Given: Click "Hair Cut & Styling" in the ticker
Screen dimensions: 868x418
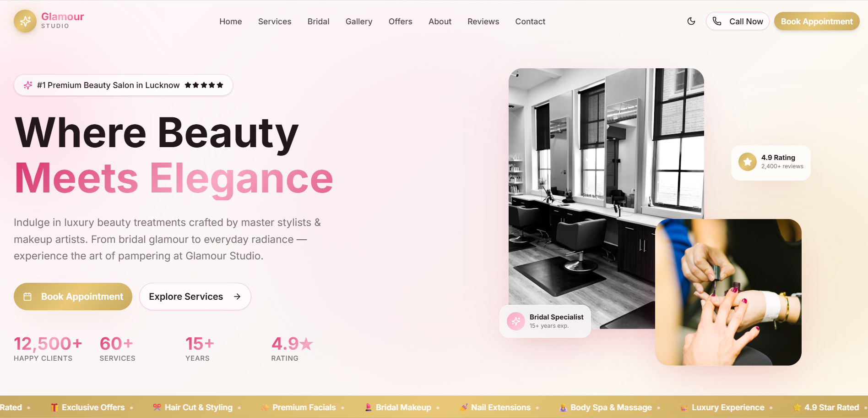Looking at the screenshot, I should (199, 407).
